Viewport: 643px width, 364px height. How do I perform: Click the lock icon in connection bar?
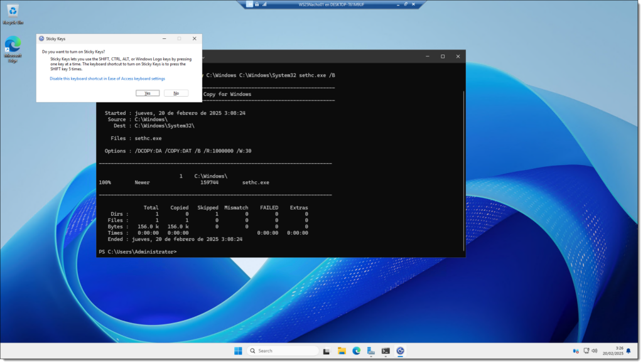(257, 4)
